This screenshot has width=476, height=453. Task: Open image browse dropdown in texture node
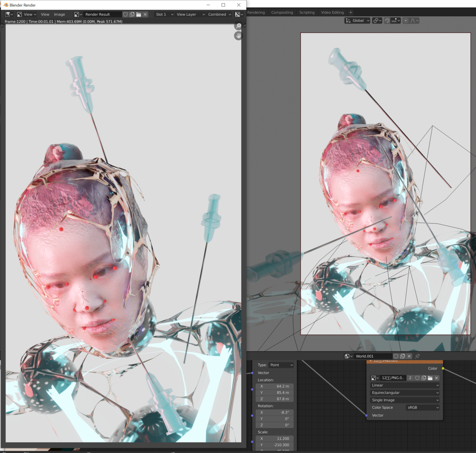pos(375,378)
